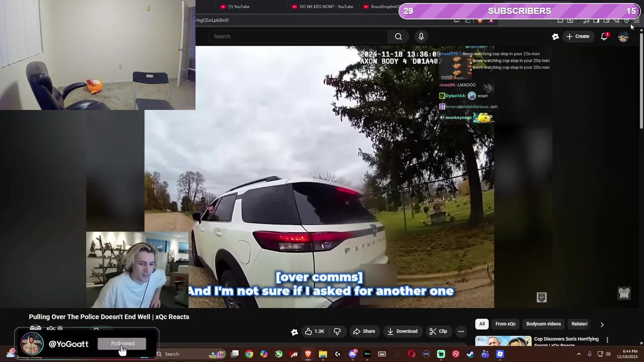Open browser extensions puzzle icon
Viewport: 644px width, 362px height.
(560, 21)
